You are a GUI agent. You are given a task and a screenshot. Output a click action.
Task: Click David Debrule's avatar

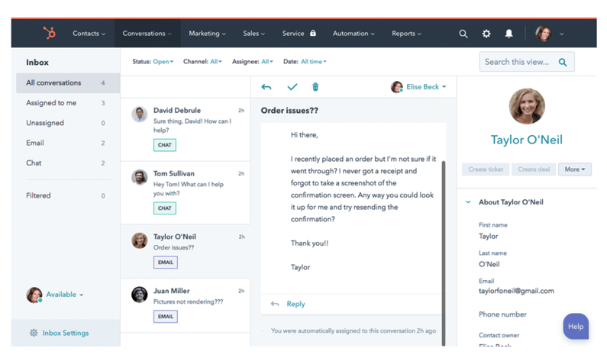(x=140, y=114)
